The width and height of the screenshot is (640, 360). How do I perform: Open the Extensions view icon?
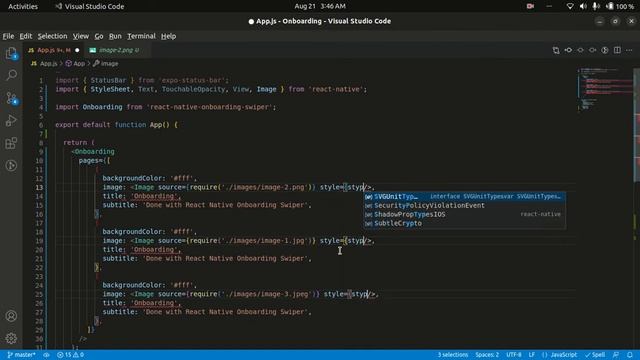point(11,143)
